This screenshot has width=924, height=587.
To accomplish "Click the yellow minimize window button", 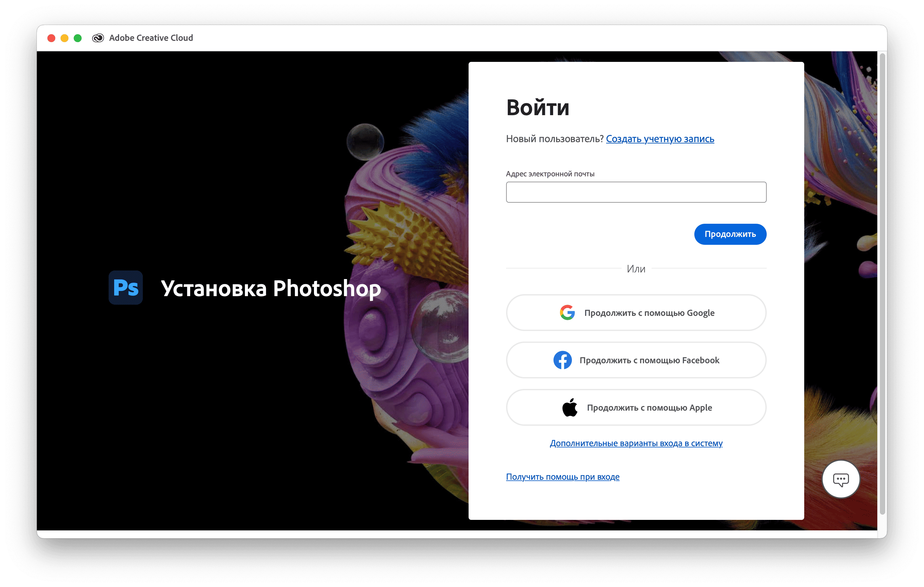I will (64, 38).
